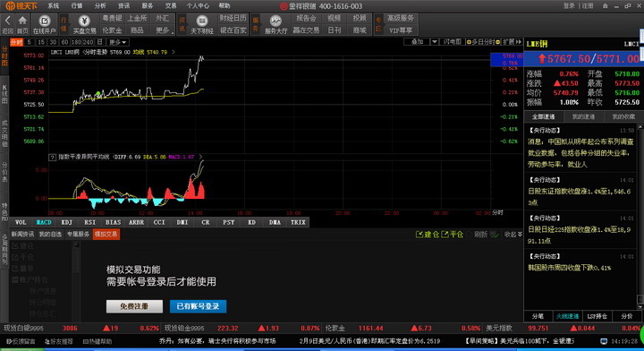The width and height of the screenshot is (644, 351).
Task: Open the 分析 menu
Action: pos(100,5)
